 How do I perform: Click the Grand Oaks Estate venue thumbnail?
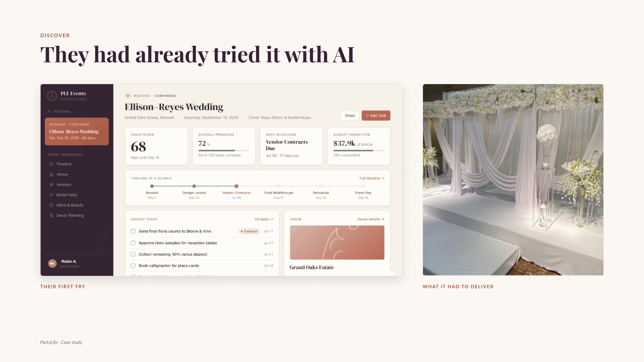337,242
